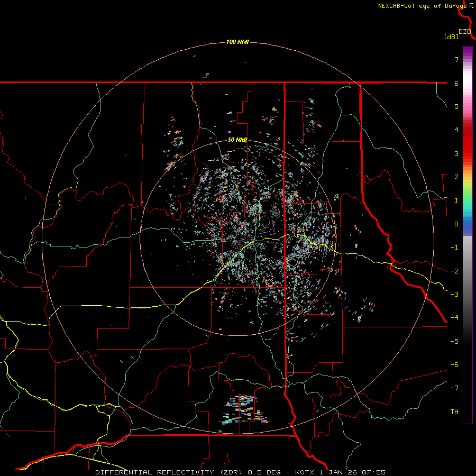Click the scale label -3
Screen dimensions: 476x476
[x=454, y=295]
